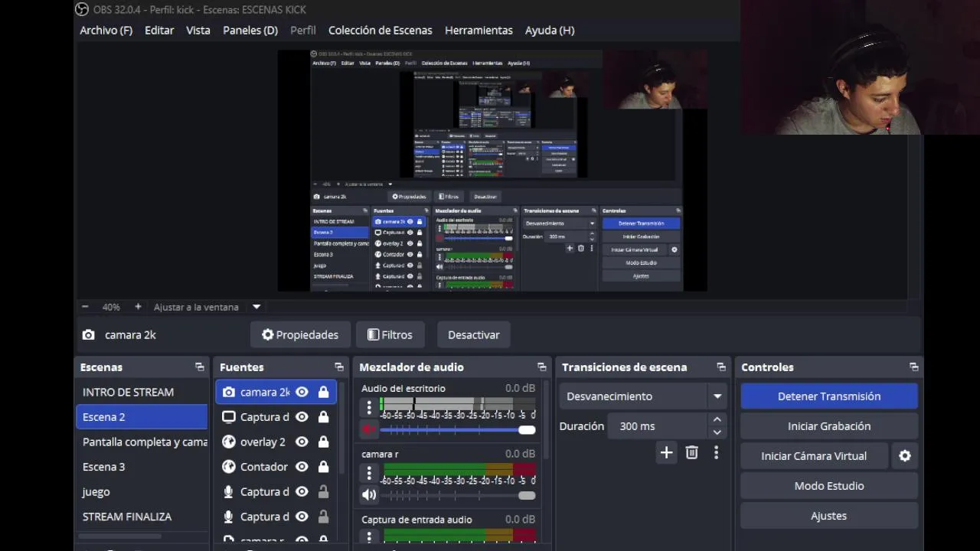Click the camera icon in the source toolbar

[x=89, y=335]
